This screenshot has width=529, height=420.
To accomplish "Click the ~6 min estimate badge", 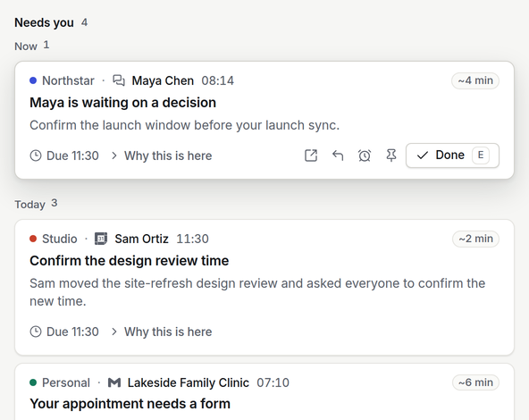I will pos(475,382).
